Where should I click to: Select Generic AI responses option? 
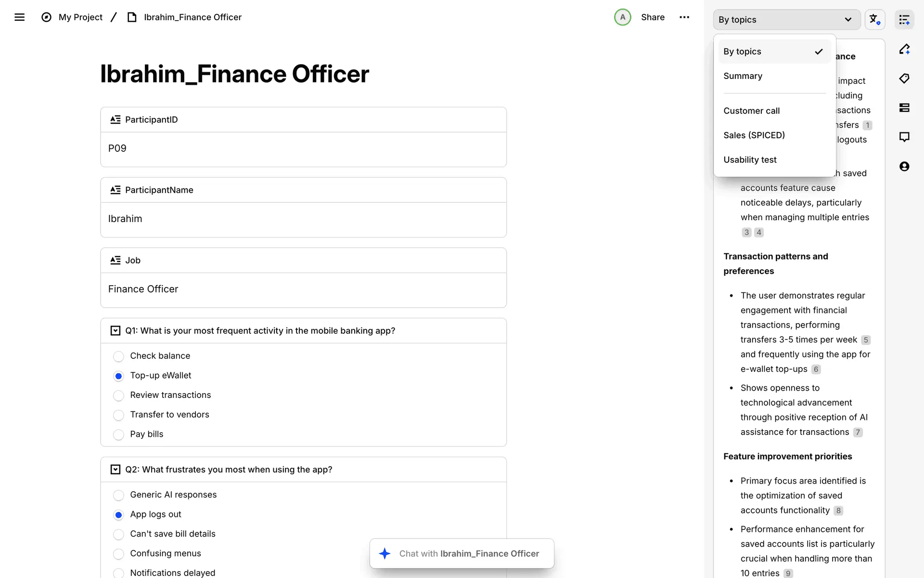pos(118,495)
